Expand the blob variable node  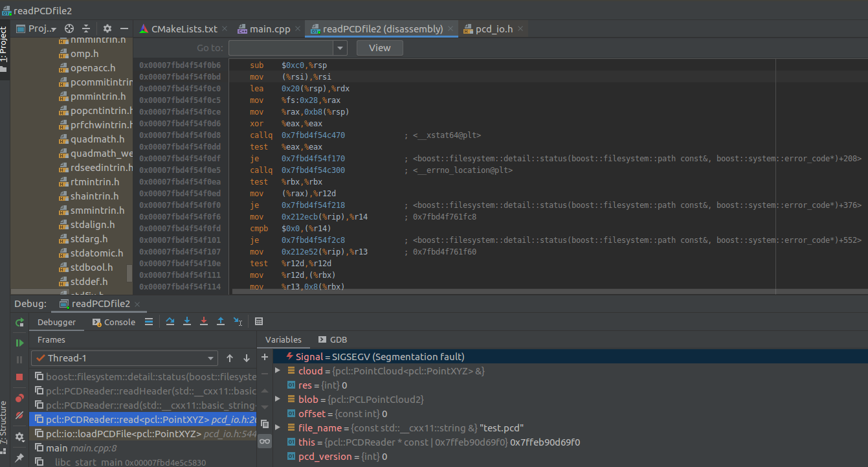(278, 400)
